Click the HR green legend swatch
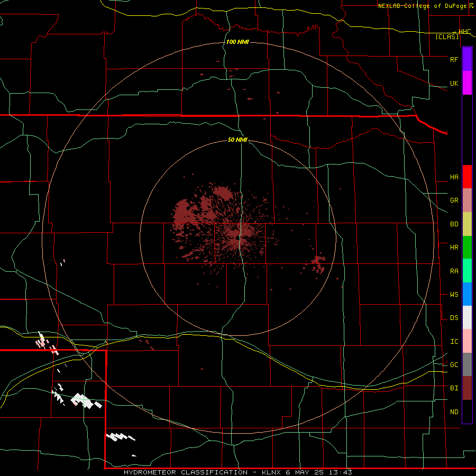Image resolution: width=476 pixels, height=476 pixels. click(x=467, y=248)
